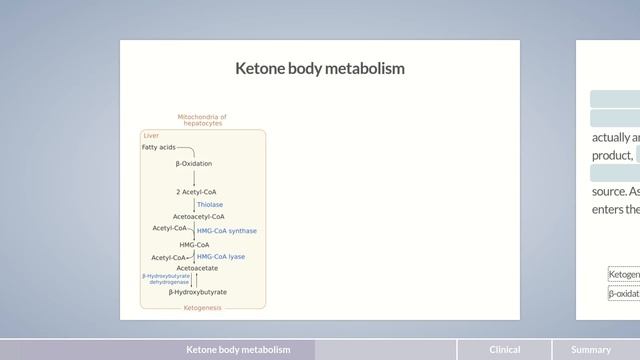Switch to the Clinical section tab
The height and width of the screenshot is (360, 640).
tap(504, 350)
